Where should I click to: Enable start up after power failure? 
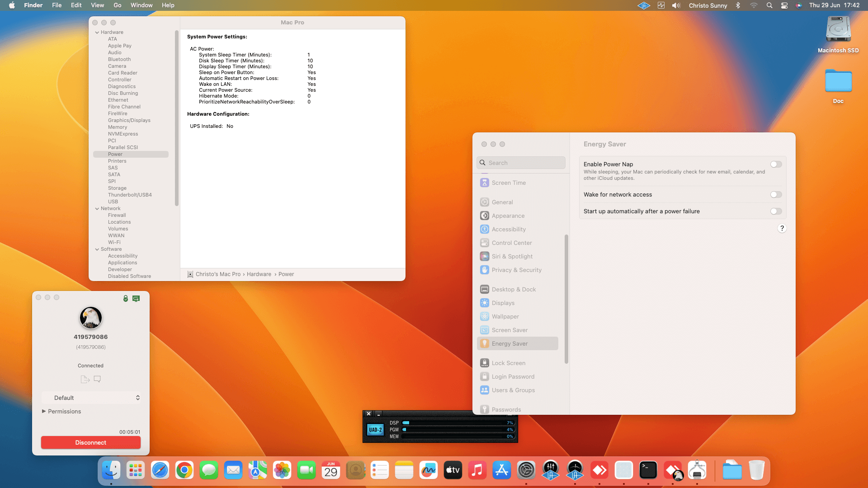(776, 211)
